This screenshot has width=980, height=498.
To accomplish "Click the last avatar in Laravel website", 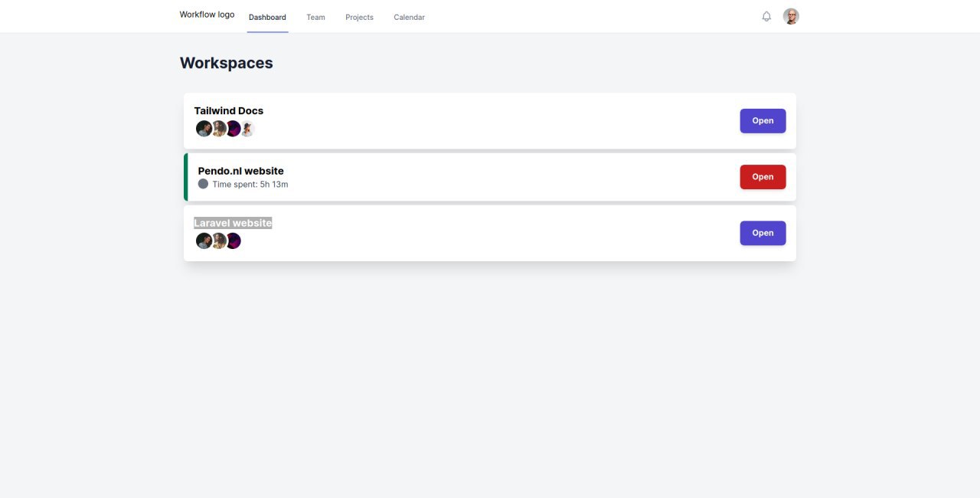I will click(233, 241).
